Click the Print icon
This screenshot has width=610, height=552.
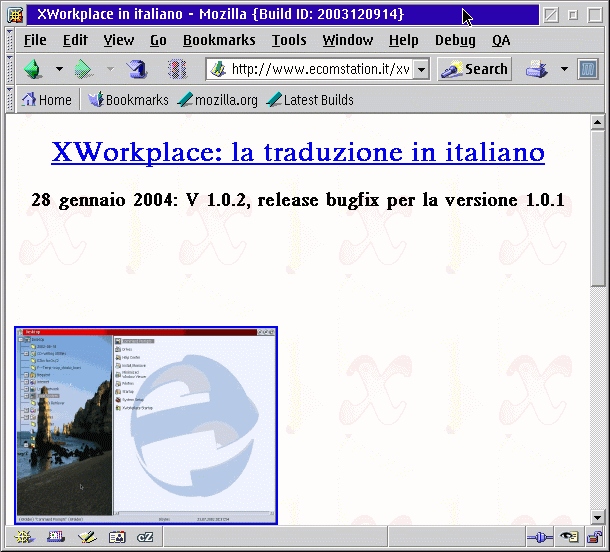537,69
